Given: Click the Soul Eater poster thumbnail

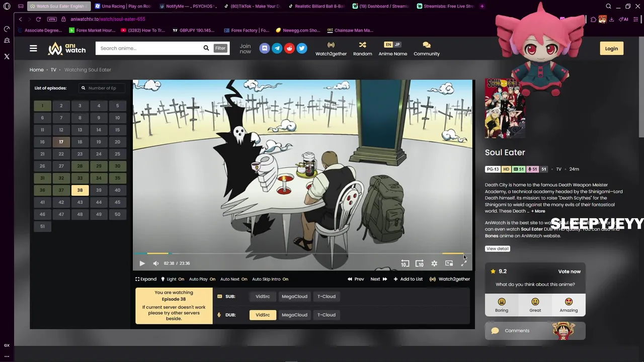Looking at the screenshot, I should 505,108.
